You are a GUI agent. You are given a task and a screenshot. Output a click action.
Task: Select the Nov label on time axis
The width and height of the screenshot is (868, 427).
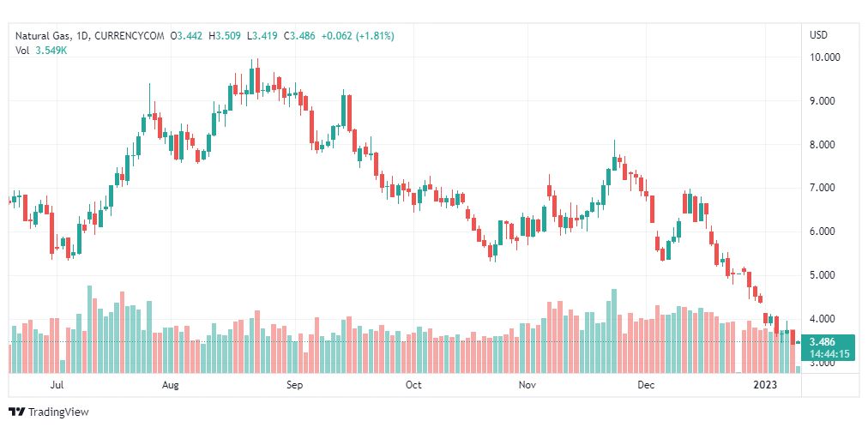(x=528, y=385)
